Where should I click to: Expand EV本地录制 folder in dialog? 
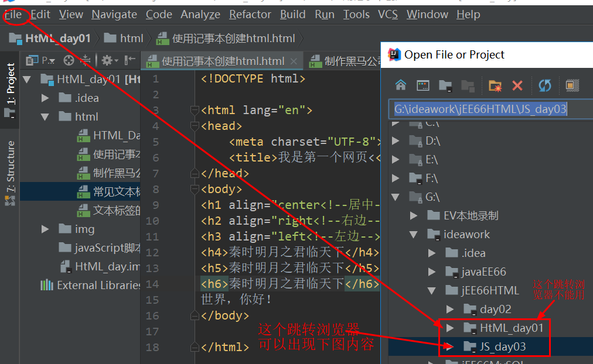pyautogui.click(x=414, y=215)
